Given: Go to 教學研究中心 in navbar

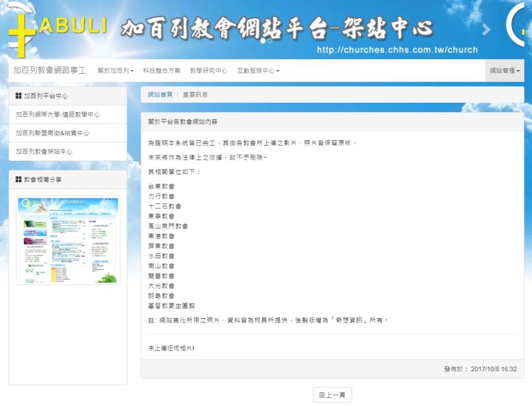Looking at the screenshot, I should pyautogui.click(x=208, y=71).
